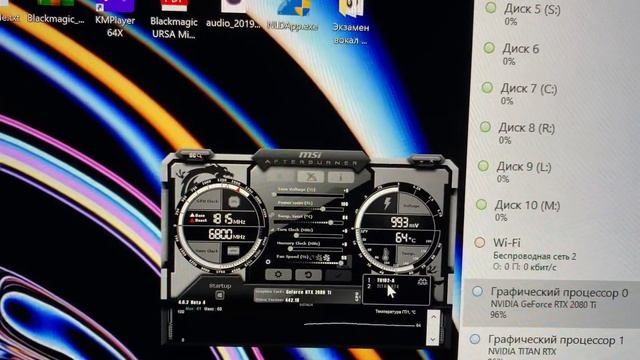
Task: Select Диск 9 (L:) in Task Manager
Action: (x=552, y=171)
